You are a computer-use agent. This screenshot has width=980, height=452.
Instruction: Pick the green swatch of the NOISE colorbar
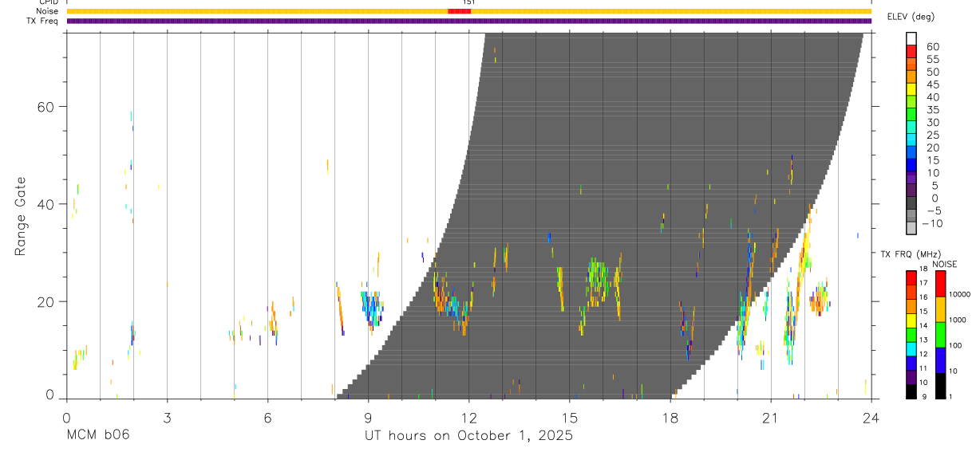(x=940, y=335)
